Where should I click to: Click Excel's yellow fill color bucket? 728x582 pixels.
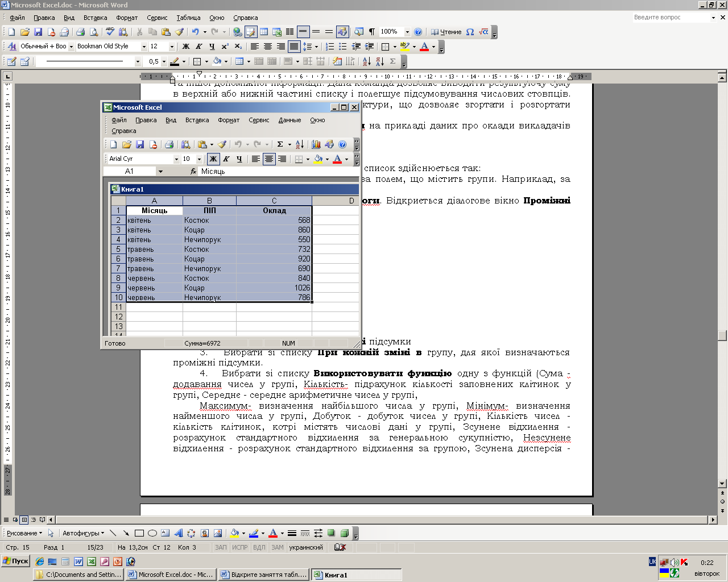click(x=318, y=159)
